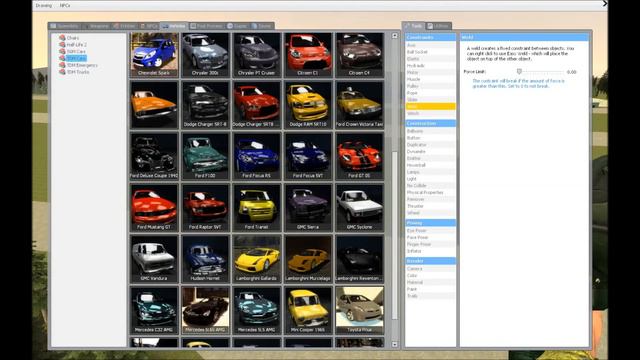Open the Weapons tab

pyautogui.click(x=96, y=26)
